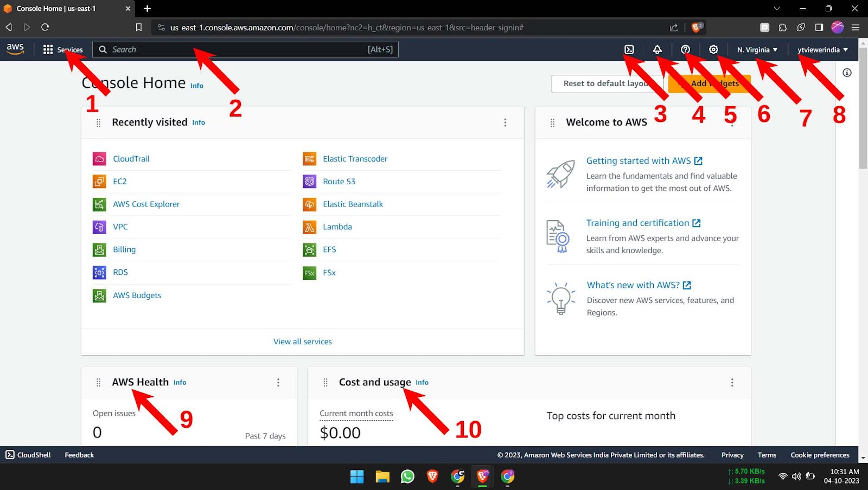Click the Recently visited drag handle
Image resolution: width=868 pixels, height=490 pixels.
(x=98, y=123)
